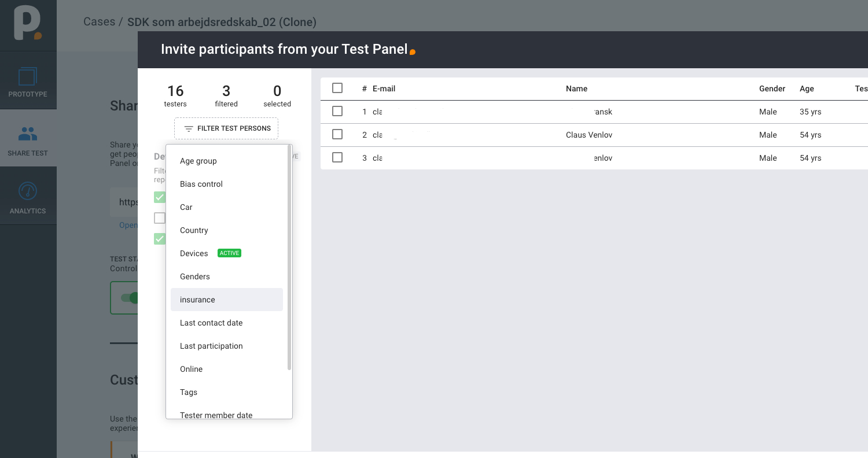Select the Genders filter

tap(227, 276)
